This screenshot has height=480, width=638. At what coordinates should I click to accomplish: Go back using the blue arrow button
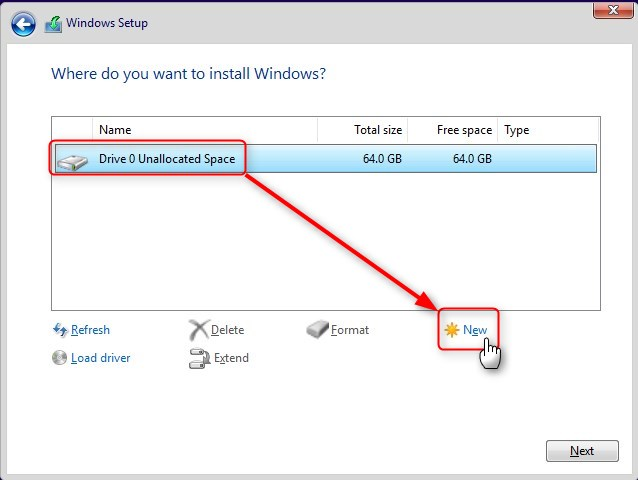coord(23,24)
